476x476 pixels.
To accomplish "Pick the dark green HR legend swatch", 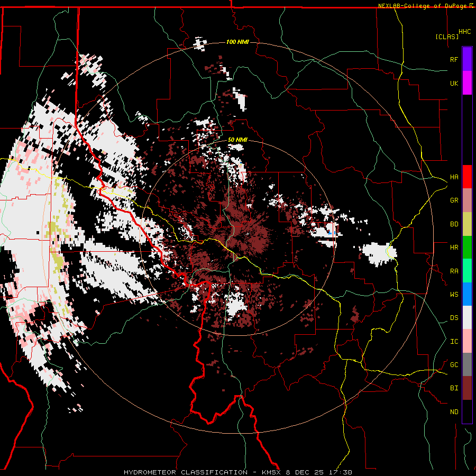I will (467, 248).
